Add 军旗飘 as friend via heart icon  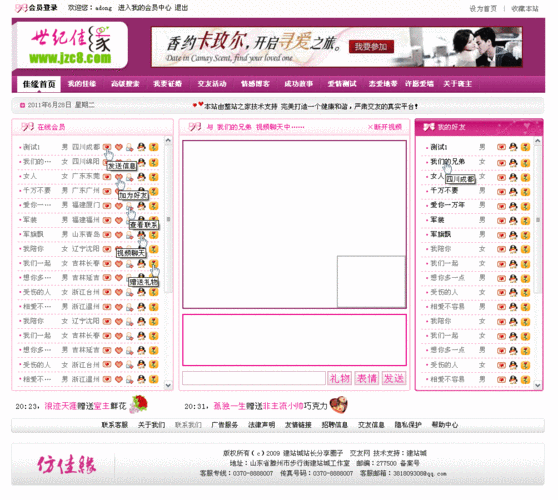pos(119,235)
